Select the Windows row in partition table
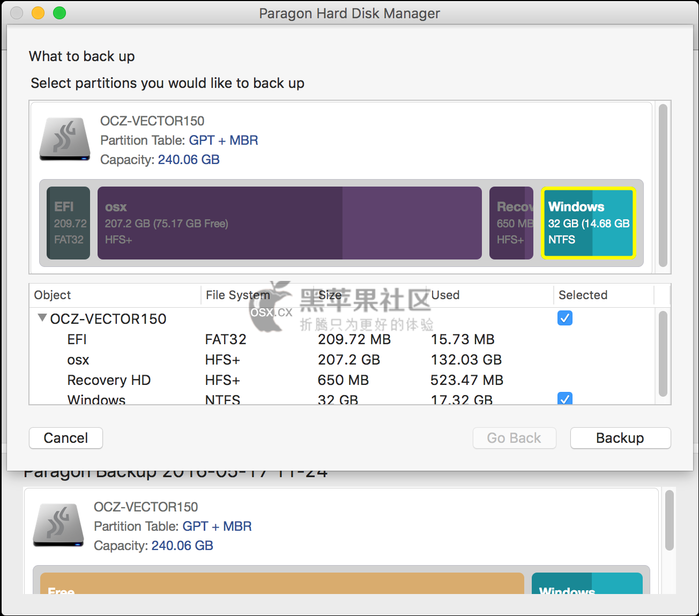Screen dimensions: 699x616 (x=342, y=398)
